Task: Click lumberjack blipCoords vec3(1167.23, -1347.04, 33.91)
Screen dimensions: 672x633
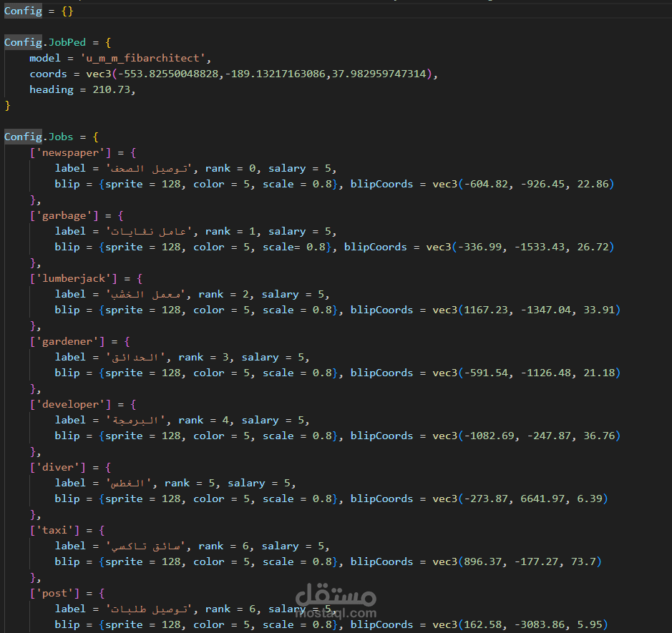Action: click(x=526, y=310)
